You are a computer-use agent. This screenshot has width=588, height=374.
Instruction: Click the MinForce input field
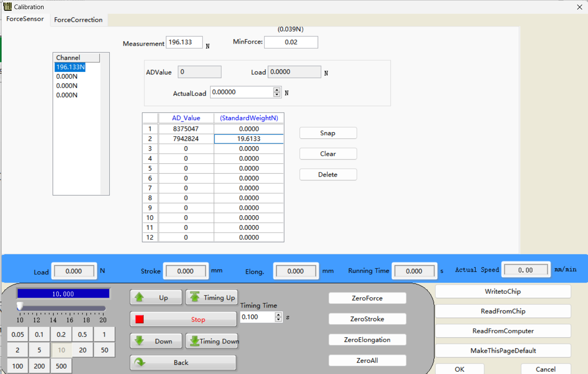[x=291, y=42]
